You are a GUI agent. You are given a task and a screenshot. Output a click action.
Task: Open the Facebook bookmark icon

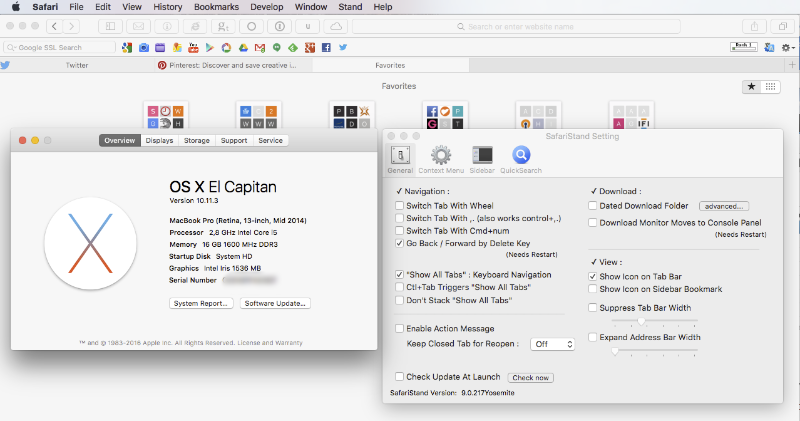pos(326,47)
